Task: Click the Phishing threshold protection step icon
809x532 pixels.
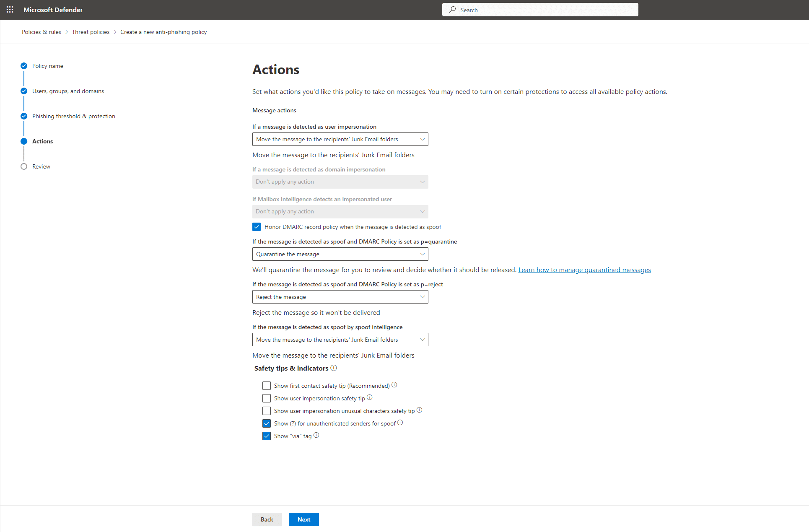Action: (x=24, y=116)
